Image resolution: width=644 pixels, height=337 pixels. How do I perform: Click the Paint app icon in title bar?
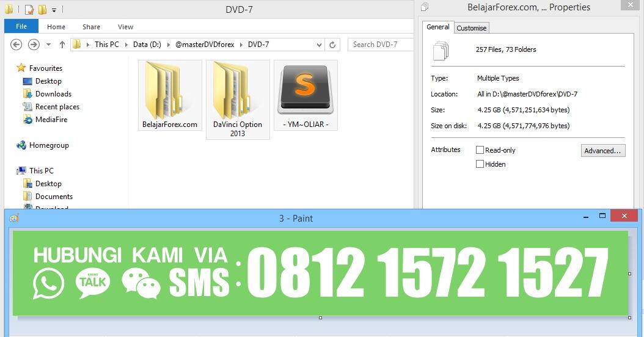pyautogui.click(x=14, y=218)
